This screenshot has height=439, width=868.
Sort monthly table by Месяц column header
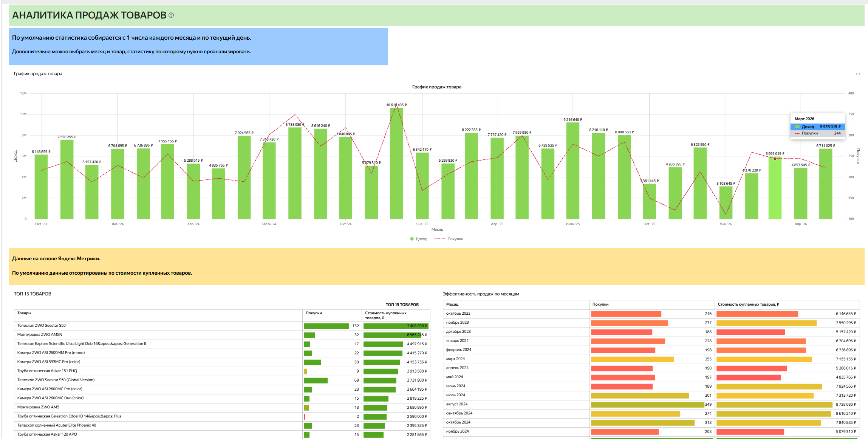[x=452, y=305]
